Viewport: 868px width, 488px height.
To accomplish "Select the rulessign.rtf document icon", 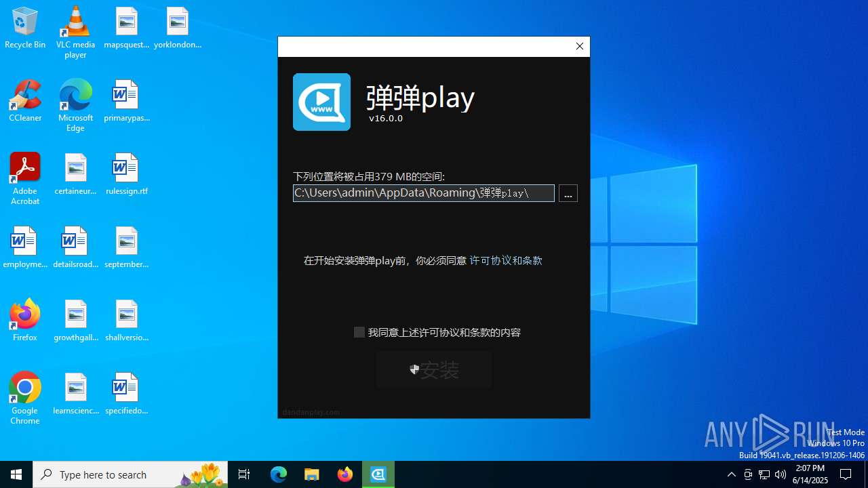I will click(126, 175).
